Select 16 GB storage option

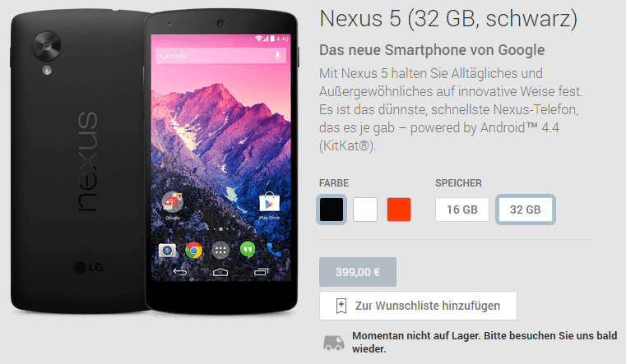click(x=462, y=210)
